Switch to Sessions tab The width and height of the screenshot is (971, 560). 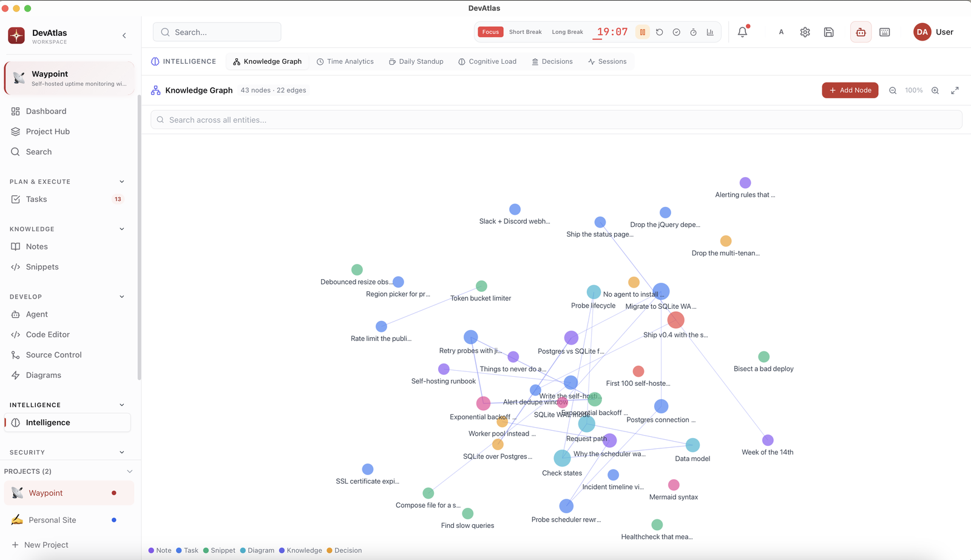click(607, 61)
